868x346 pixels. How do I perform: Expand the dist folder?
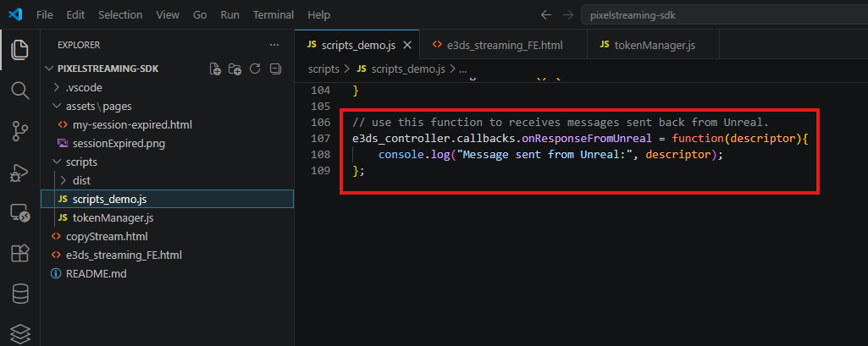click(x=167, y=181)
